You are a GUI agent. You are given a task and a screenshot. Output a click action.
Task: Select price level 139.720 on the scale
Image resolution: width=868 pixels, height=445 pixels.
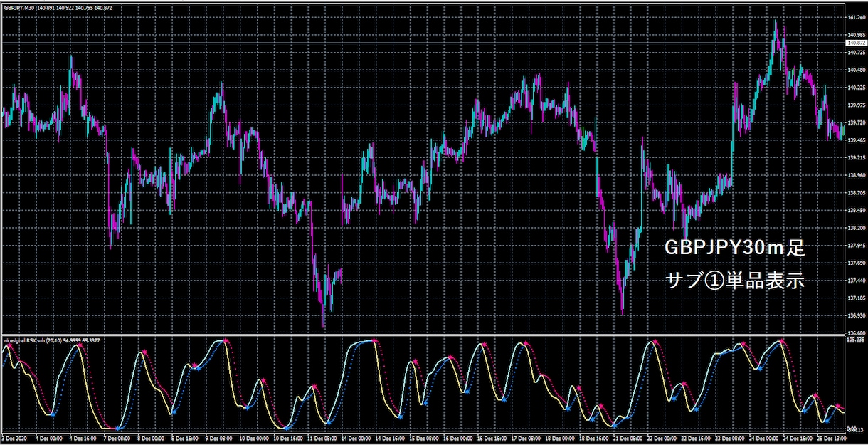coord(856,122)
